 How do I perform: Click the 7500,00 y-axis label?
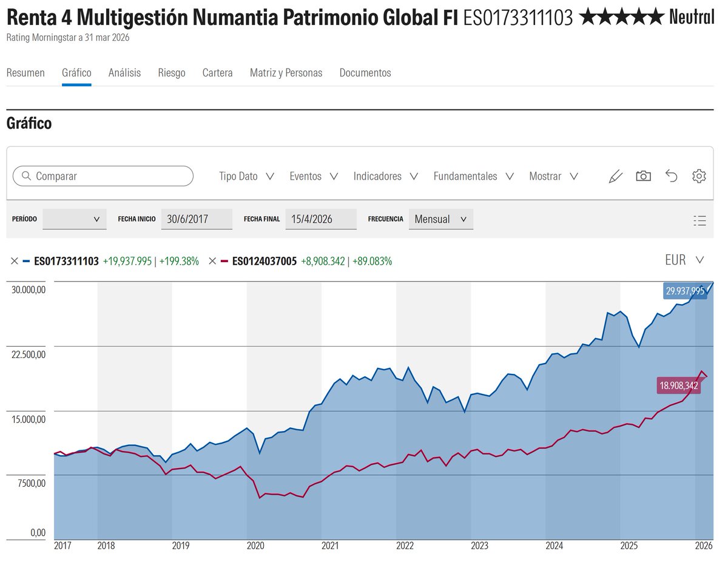[31, 484]
